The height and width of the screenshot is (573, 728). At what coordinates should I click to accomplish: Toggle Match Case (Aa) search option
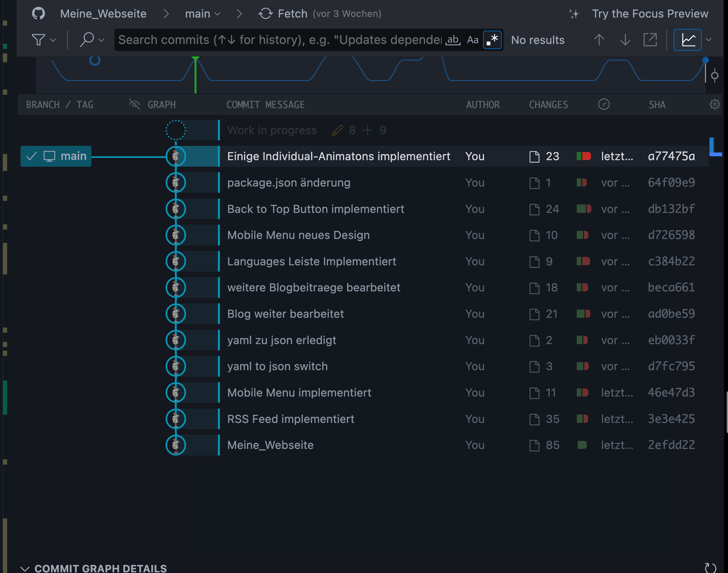(473, 40)
